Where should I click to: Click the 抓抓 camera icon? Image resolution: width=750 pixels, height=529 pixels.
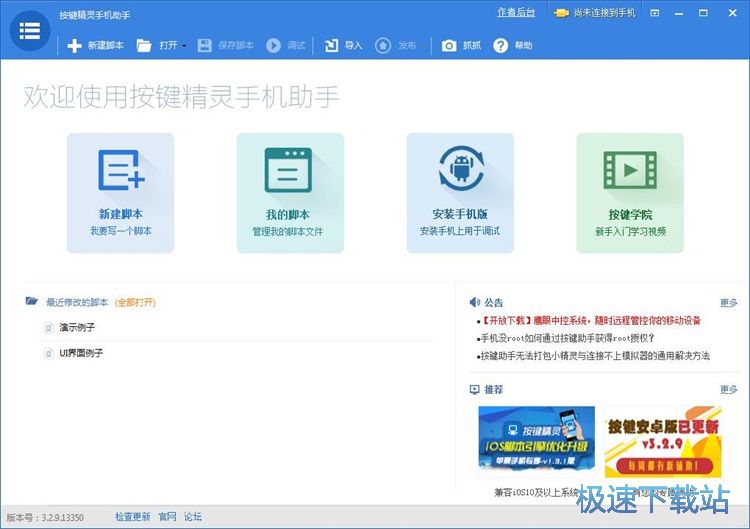click(449, 45)
